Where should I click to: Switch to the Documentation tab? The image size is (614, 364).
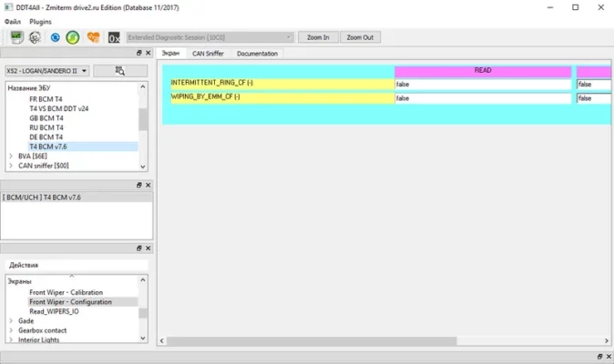[257, 54]
